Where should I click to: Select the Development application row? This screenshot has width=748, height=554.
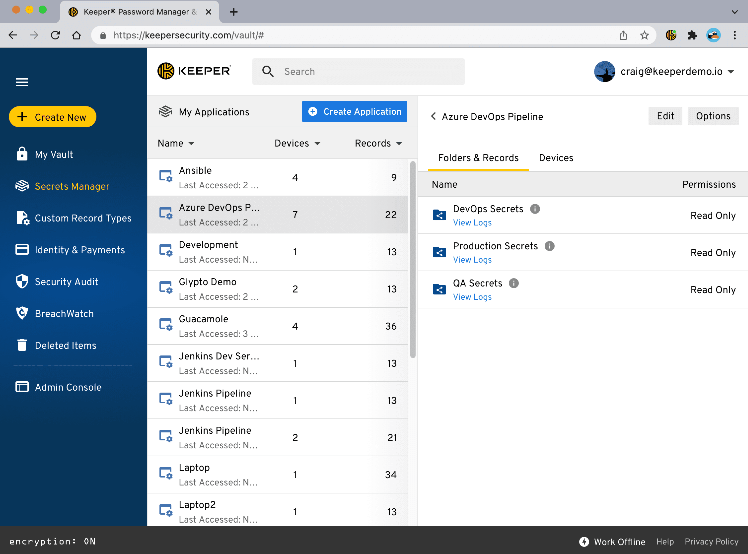coord(278,252)
